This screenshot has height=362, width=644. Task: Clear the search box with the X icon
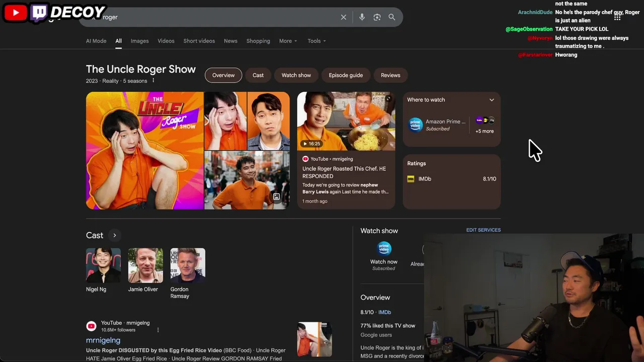(x=344, y=17)
